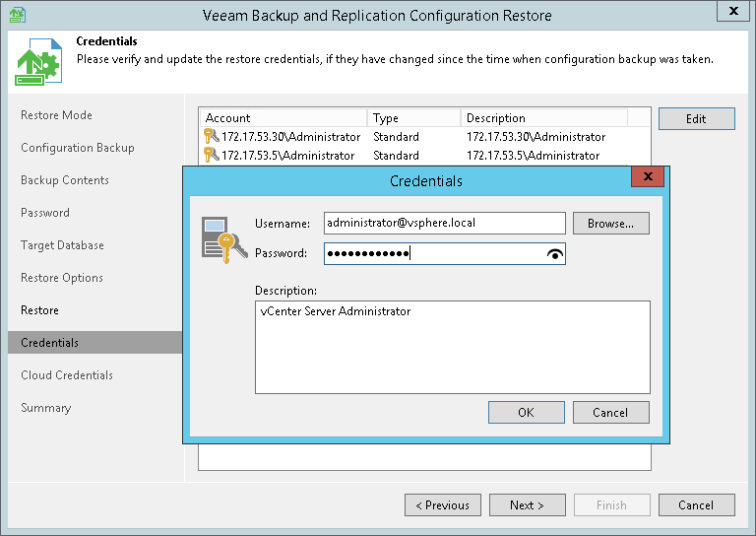Screen dimensions: 756x536
Task: Go to Restore Mode step
Action: pos(56,115)
